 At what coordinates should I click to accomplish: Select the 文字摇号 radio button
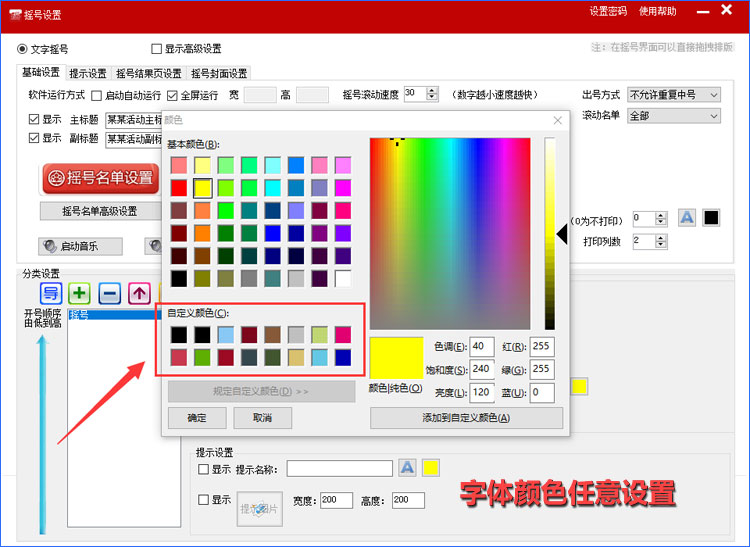(23, 49)
